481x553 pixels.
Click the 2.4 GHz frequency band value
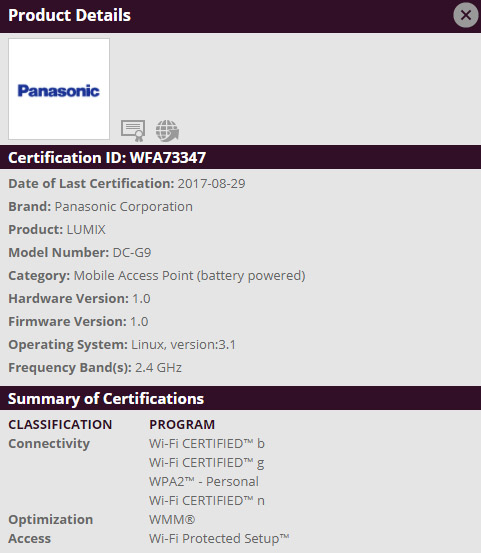pos(158,368)
